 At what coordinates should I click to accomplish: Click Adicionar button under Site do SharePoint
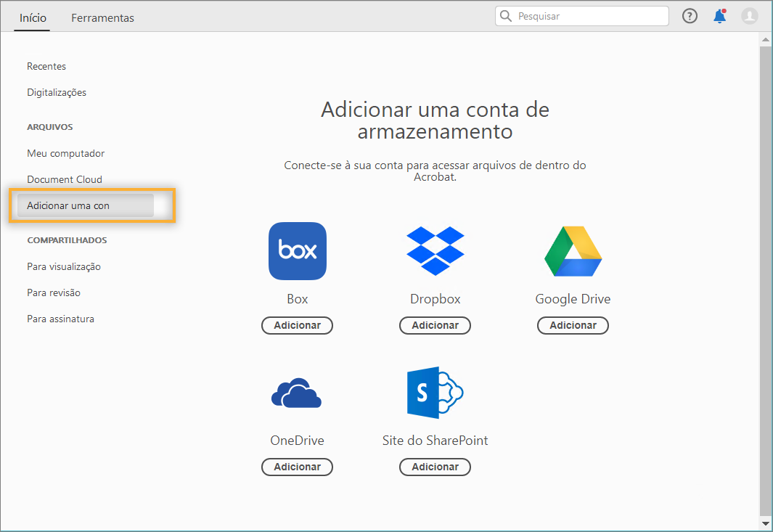[435, 467]
